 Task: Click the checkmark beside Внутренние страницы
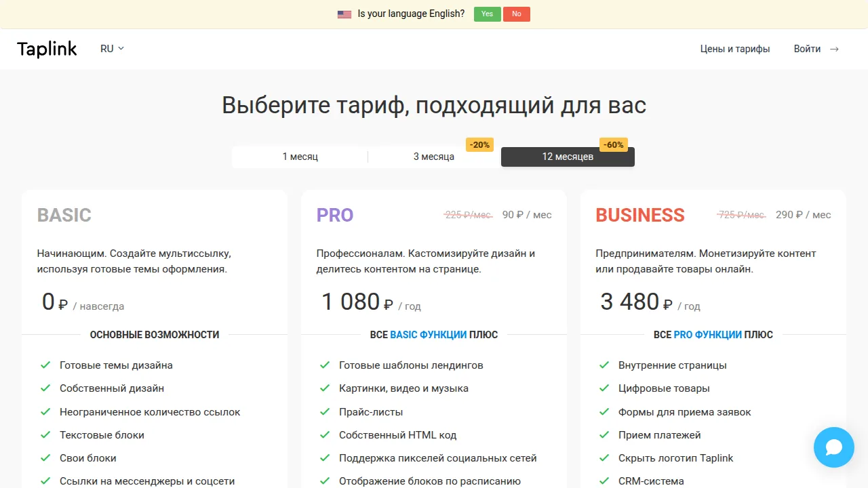[604, 365]
